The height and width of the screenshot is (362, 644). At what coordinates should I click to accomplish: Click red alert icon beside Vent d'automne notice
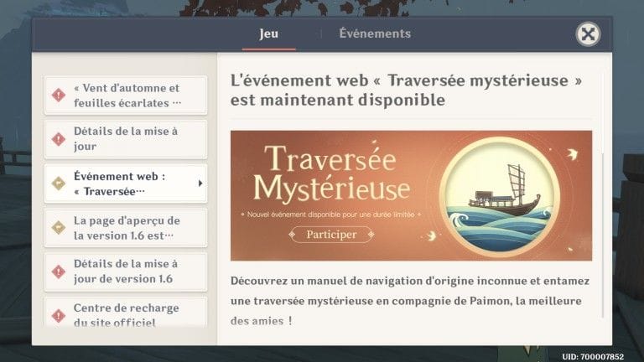coord(59,96)
